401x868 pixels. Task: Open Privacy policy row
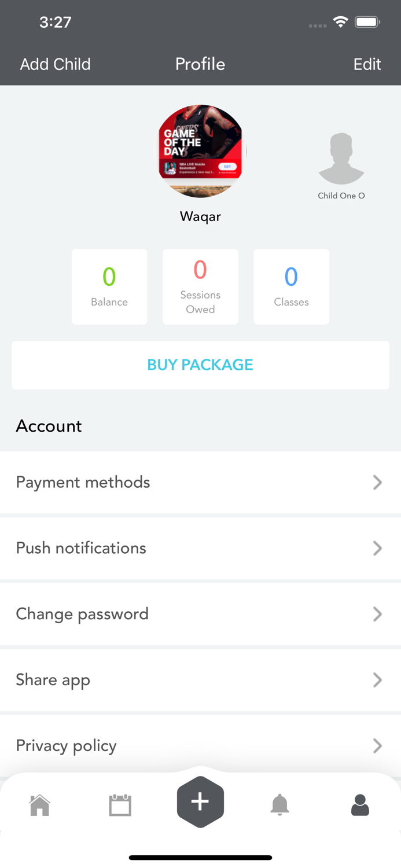200,745
